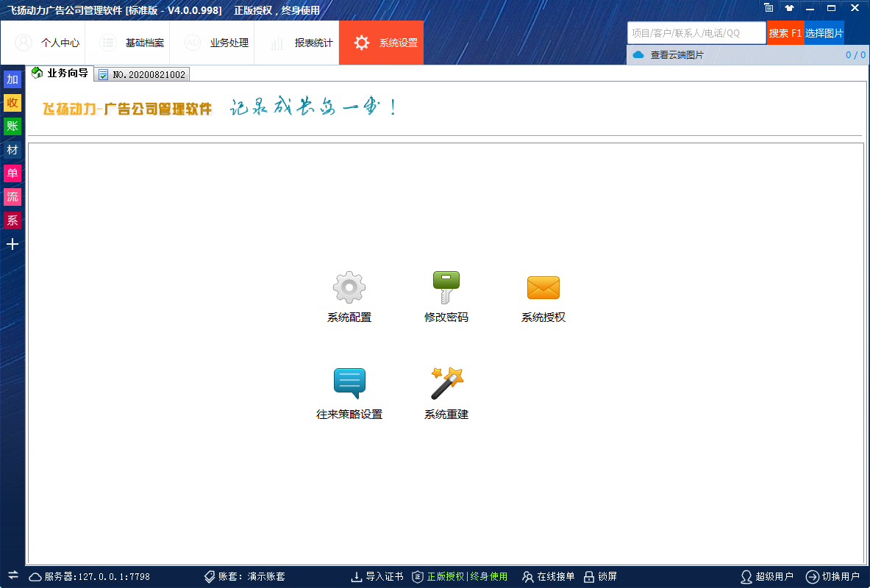The height and width of the screenshot is (588, 870).
Task: Open 往来策略设置 chat bubble icon
Action: [x=349, y=384]
